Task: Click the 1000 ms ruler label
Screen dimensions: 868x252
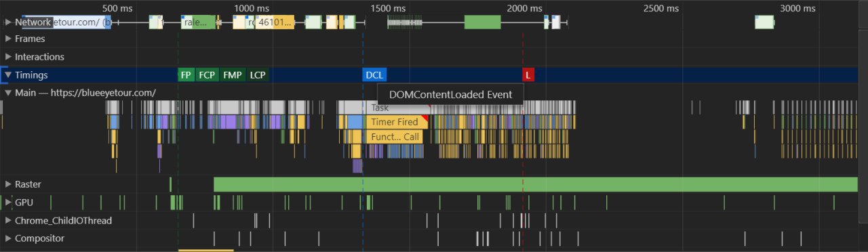Action: pyautogui.click(x=251, y=8)
